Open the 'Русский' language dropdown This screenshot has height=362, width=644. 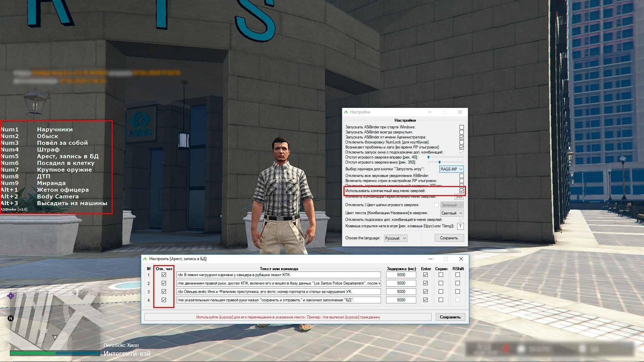(395, 238)
